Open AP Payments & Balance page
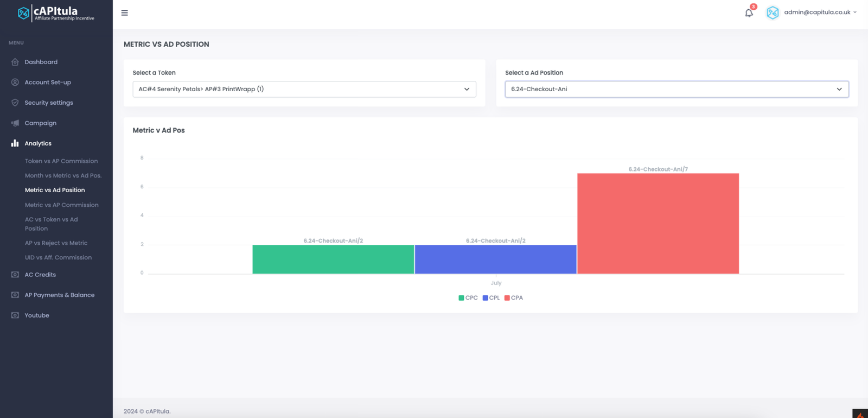The image size is (868, 418). [x=60, y=295]
